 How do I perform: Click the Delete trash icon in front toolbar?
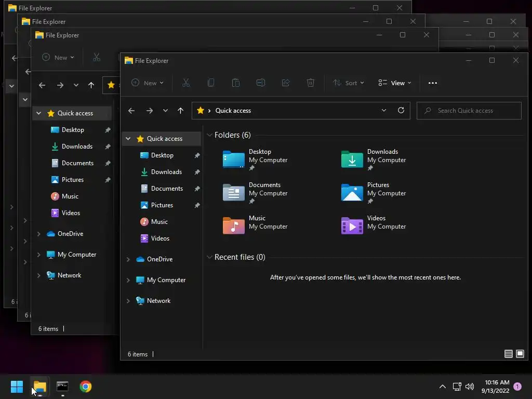311,83
